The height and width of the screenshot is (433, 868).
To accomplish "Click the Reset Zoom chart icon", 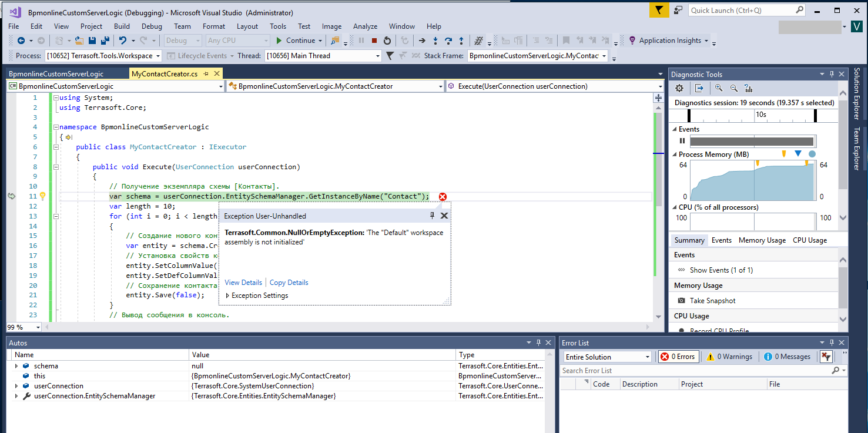I will tap(749, 88).
